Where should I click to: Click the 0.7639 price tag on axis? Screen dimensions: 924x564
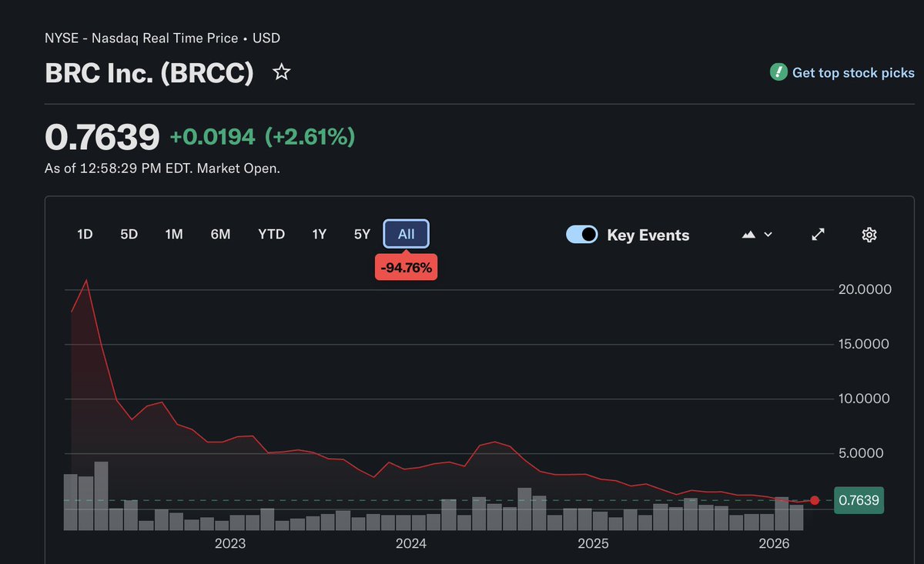click(x=859, y=500)
